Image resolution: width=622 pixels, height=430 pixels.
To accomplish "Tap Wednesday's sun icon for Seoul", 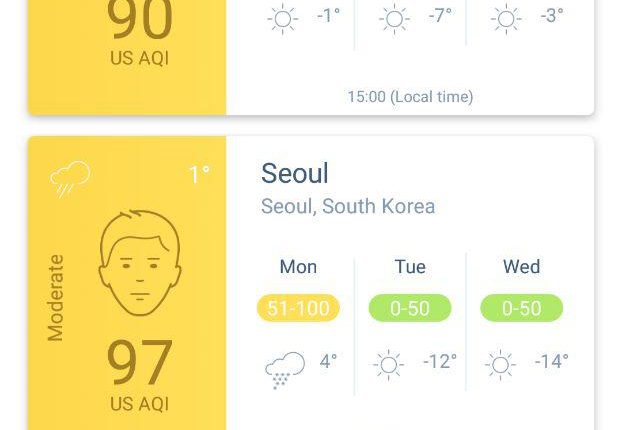I will 500,365.
